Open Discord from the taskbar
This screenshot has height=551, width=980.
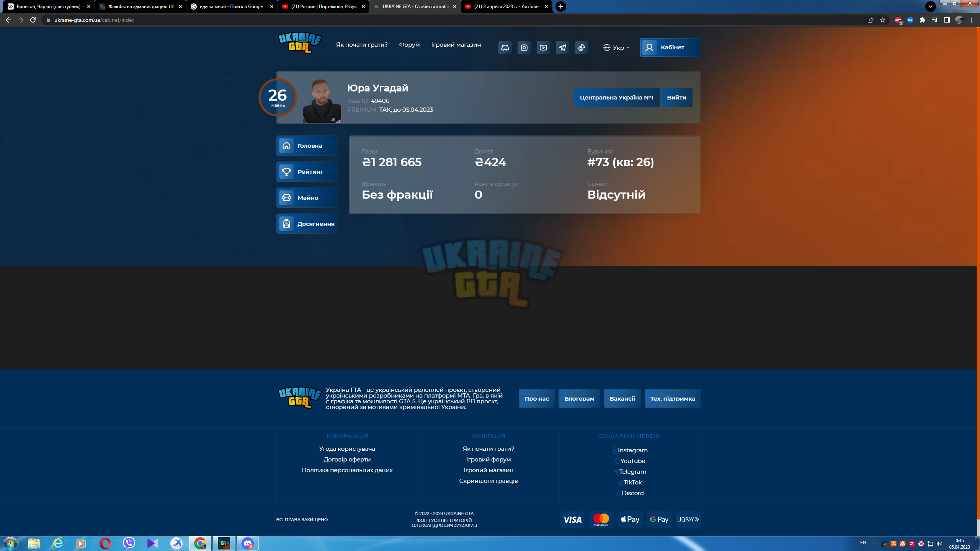tap(248, 543)
